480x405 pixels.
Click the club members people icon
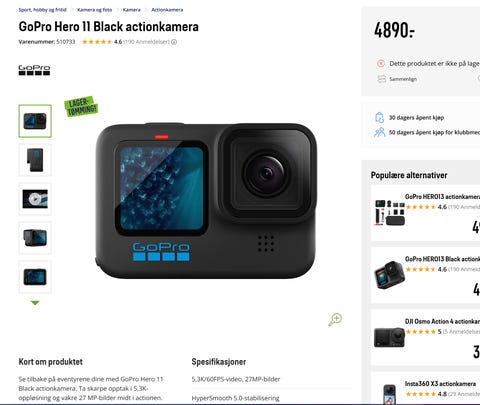click(x=379, y=132)
